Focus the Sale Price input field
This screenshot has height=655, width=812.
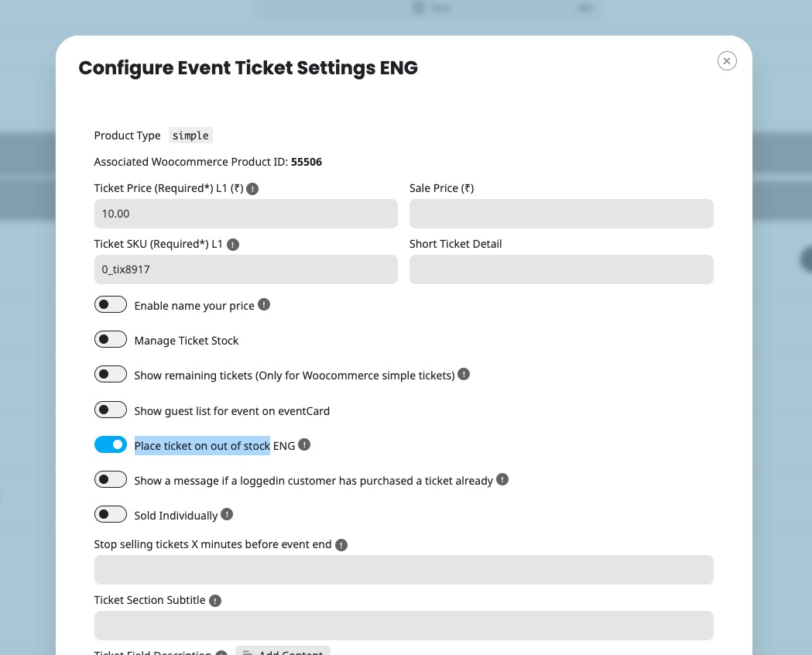point(561,214)
